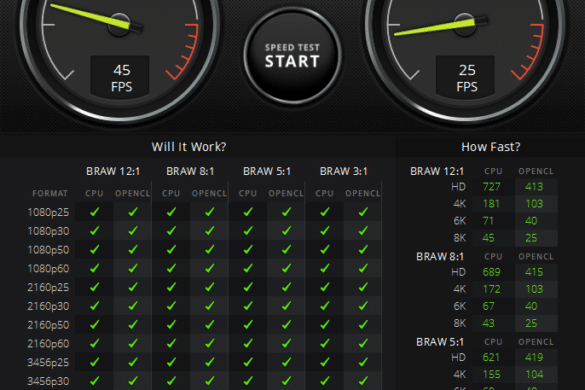585x390 pixels.
Task: Click the value 71 for BRAW 12:1 6K CPU
Action: pos(488,221)
